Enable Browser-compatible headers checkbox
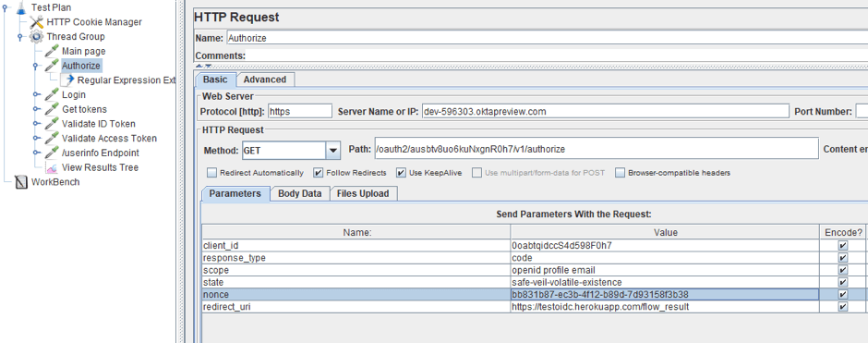 [620, 172]
